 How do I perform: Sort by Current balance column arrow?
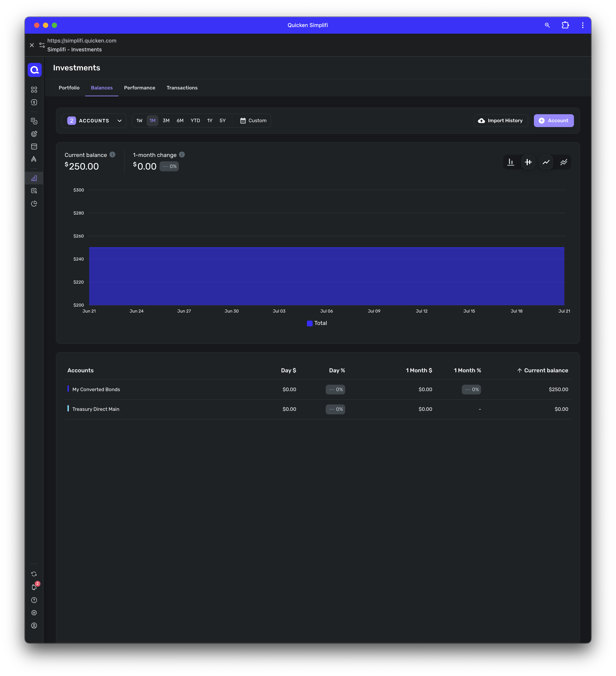[519, 371]
